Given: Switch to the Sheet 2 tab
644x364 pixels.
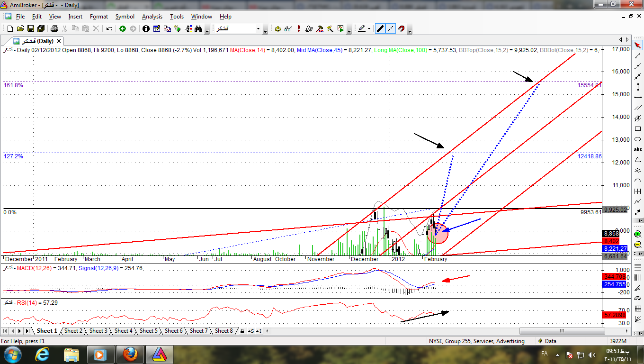Looking at the screenshot, I should (73, 331).
